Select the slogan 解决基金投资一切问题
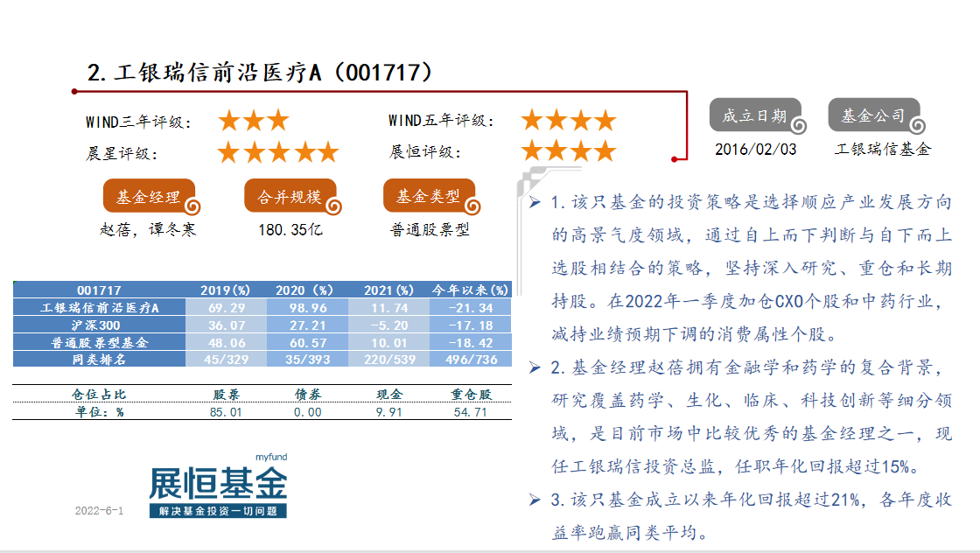980x553 pixels. click(218, 511)
